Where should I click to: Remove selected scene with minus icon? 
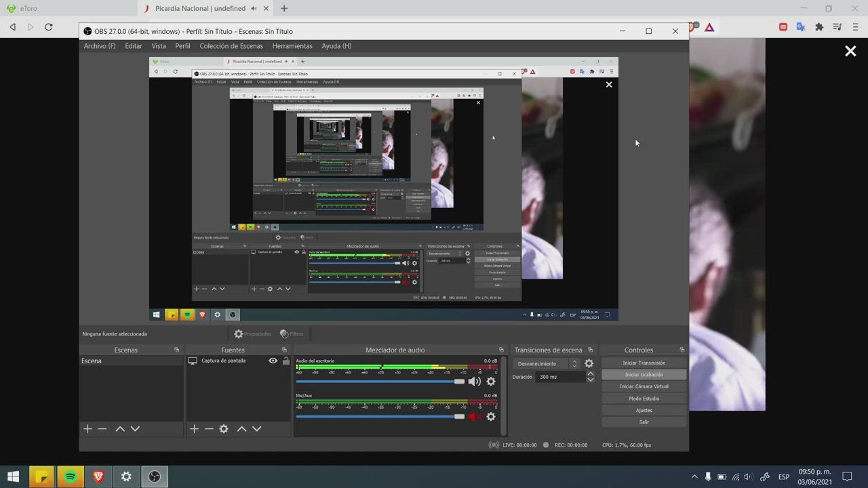pos(102,429)
